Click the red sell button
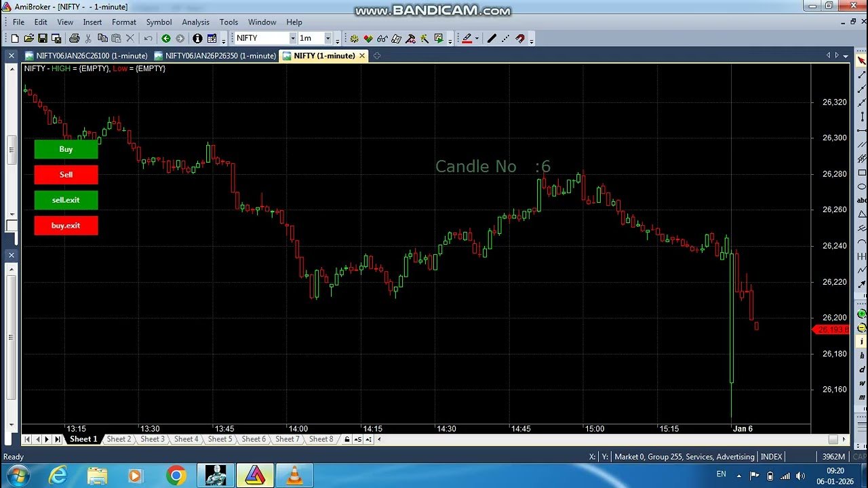The width and height of the screenshot is (868, 488). click(66, 175)
